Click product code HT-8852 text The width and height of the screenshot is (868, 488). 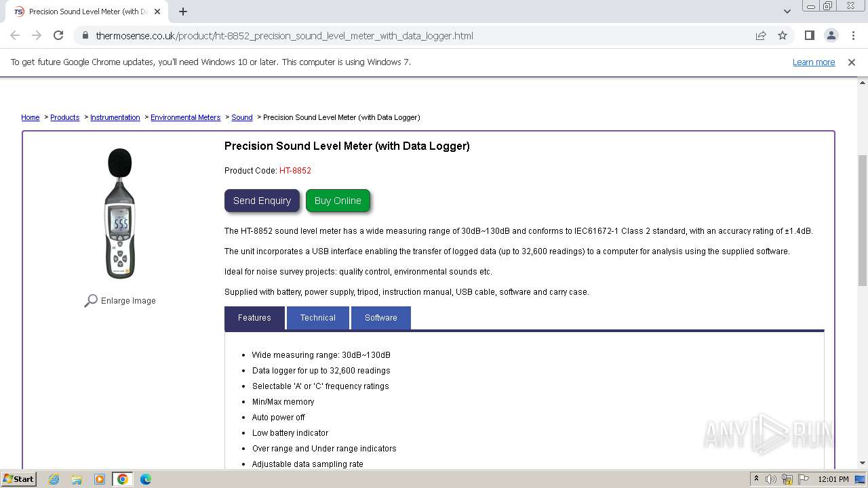click(x=295, y=170)
